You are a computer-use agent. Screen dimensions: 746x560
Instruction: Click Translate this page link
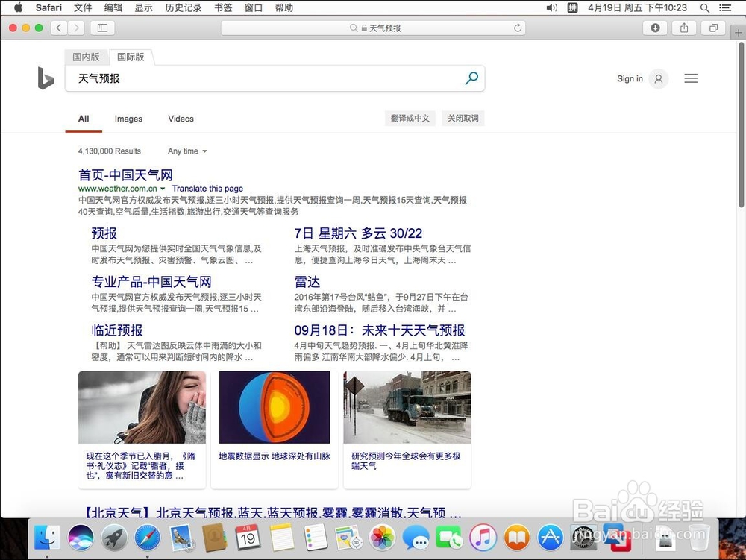tap(207, 189)
